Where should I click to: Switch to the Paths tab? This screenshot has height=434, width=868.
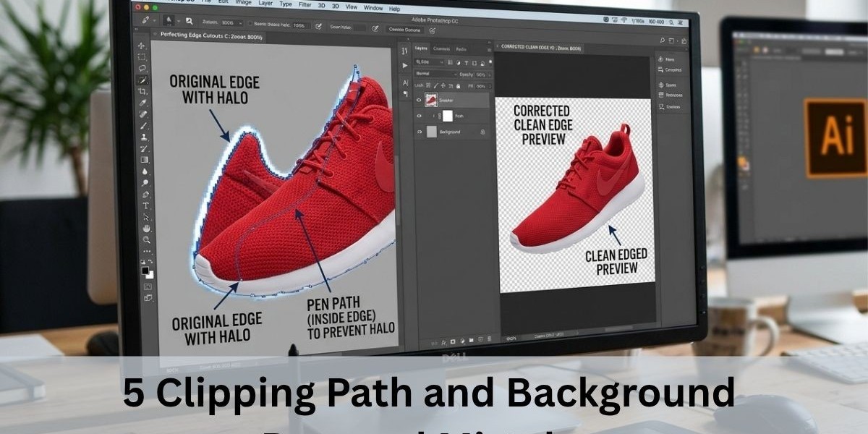coord(461,49)
